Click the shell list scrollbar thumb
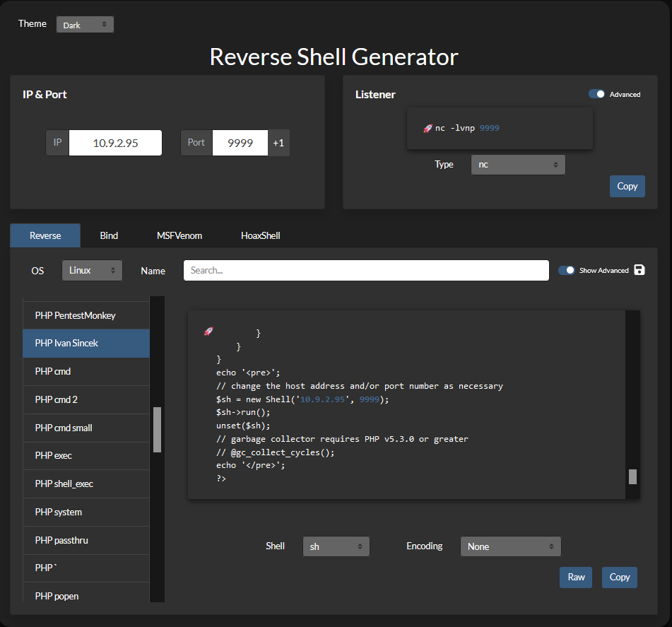The width and height of the screenshot is (672, 627). coord(158,430)
